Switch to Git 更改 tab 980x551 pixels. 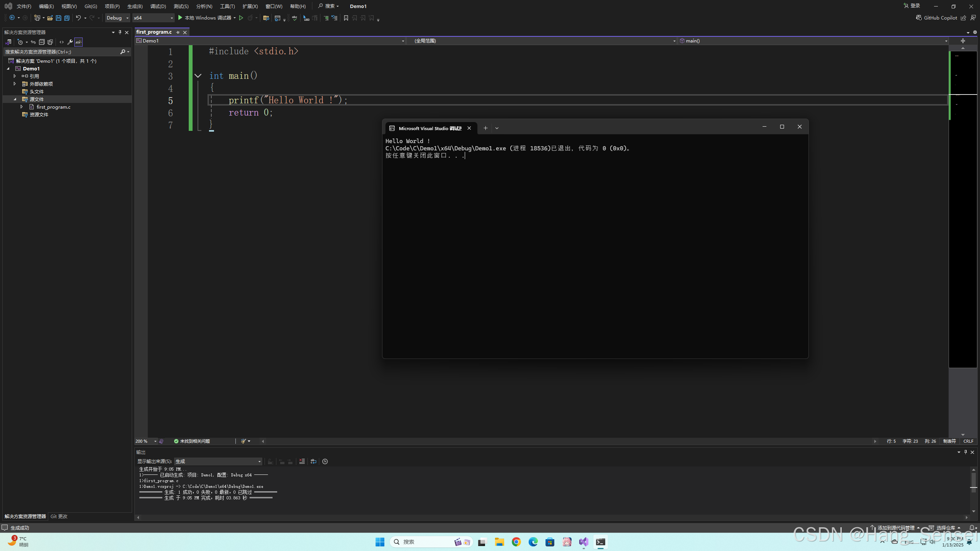(x=59, y=517)
